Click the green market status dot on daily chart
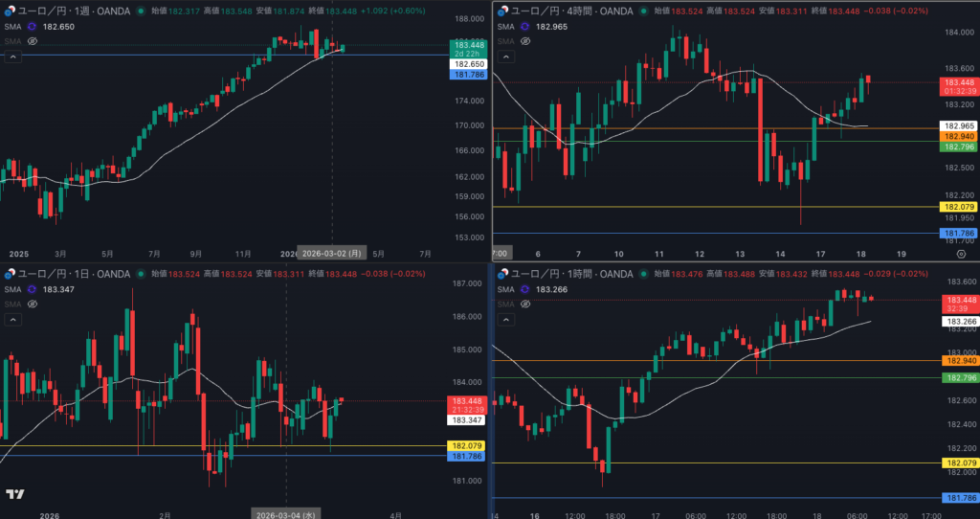This screenshot has height=519, width=980. (141, 275)
